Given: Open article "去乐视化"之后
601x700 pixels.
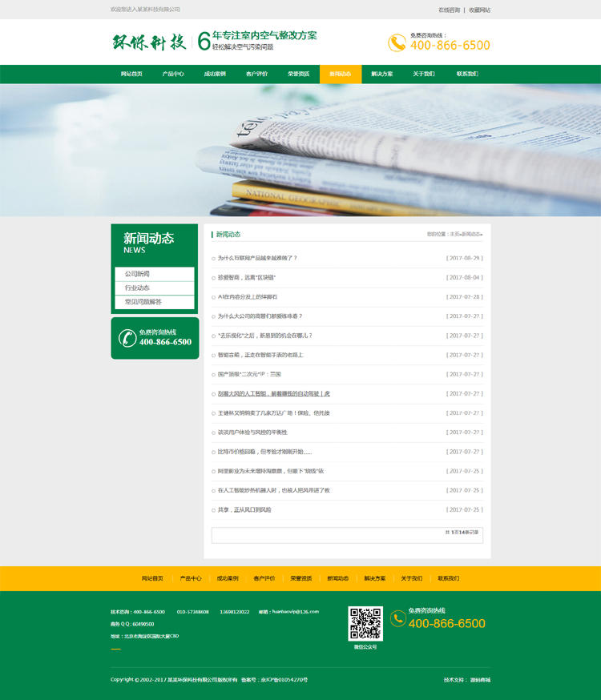Looking at the screenshot, I should point(264,336).
